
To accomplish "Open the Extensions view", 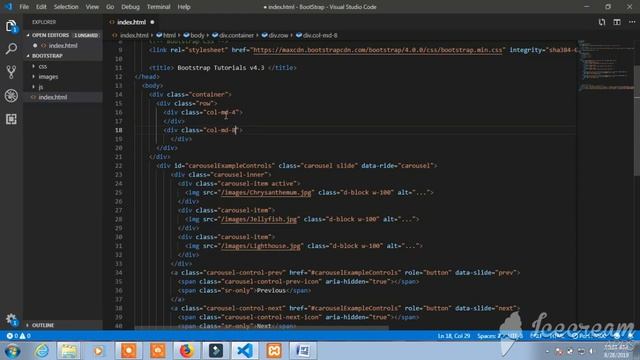I will [x=11, y=119].
